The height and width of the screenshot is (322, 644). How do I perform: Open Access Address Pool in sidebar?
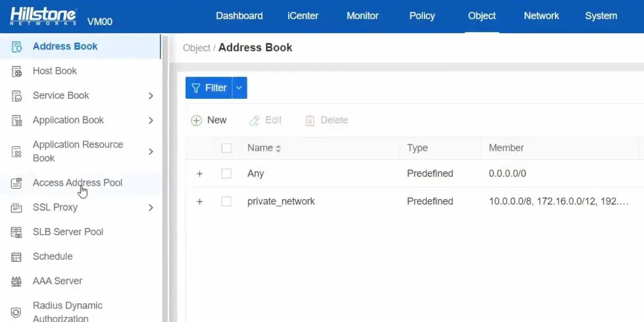77,182
